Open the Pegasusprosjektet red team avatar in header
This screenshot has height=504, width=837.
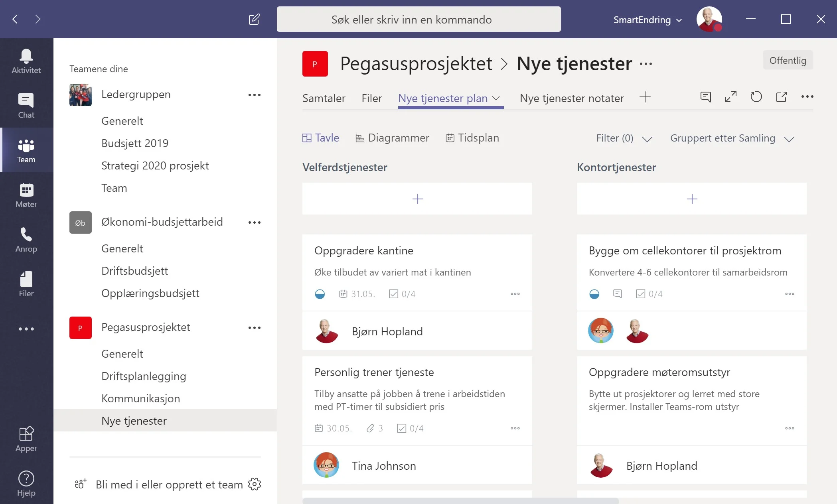[x=315, y=64]
